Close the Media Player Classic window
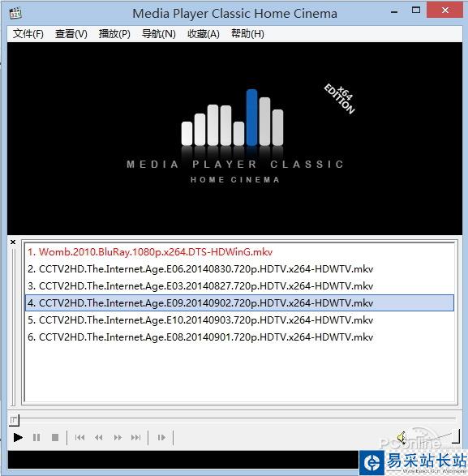The width and height of the screenshot is (468, 476). tap(445, 11)
